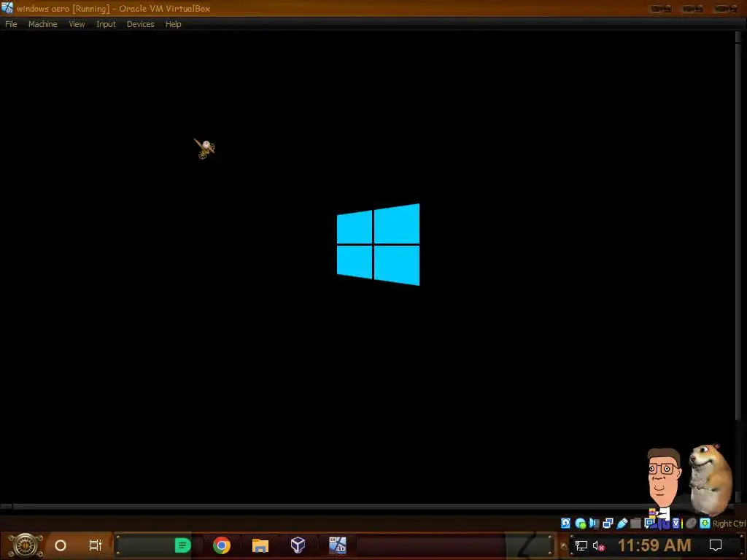Click the display indicator icon
This screenshot has height=560, width=747.
(x=649, y=524)
